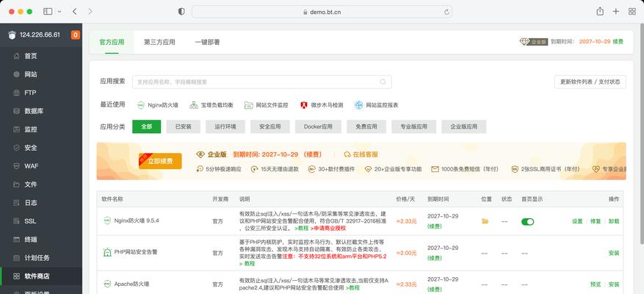Open recent 微步木马检测 shortcut
The height and width of the screenshot is (294, 644).
pos(322,105)
